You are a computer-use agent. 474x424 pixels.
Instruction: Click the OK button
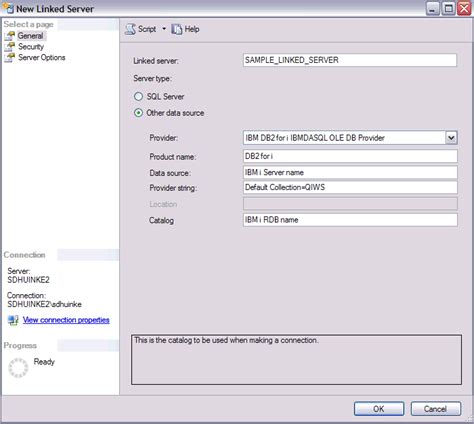tap(379, 409)
